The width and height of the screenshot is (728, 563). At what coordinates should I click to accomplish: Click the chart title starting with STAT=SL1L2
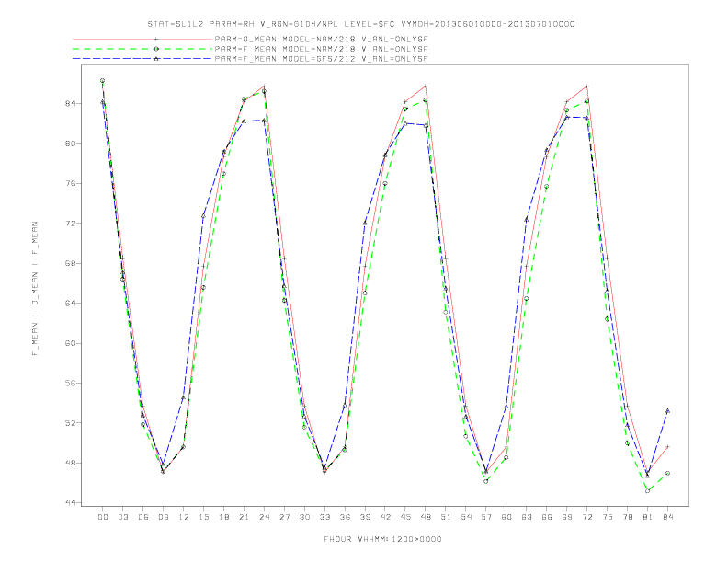(361, 24)
